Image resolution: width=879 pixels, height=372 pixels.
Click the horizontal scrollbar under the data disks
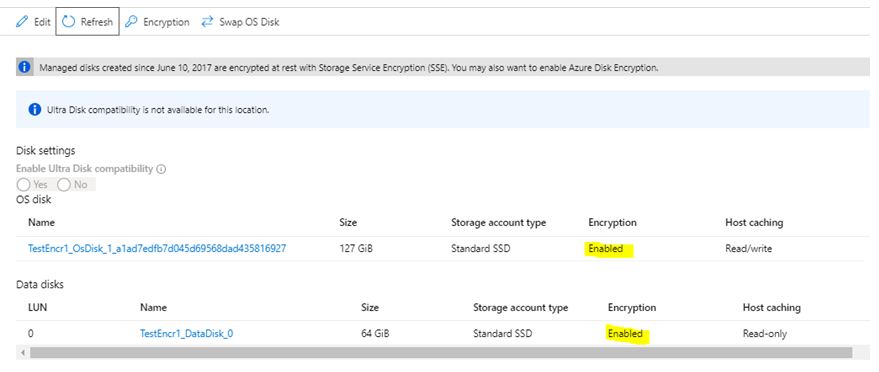[x=441, y=352]
